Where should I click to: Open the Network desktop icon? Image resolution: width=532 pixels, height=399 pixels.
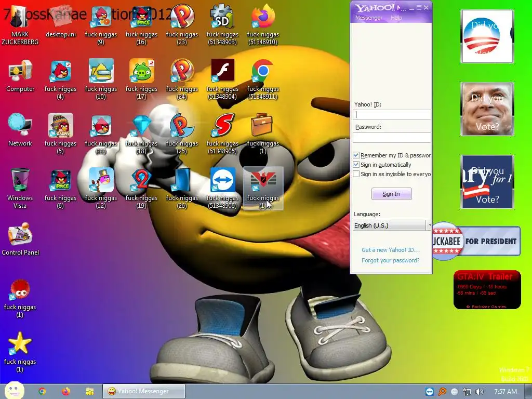(20, 130)
